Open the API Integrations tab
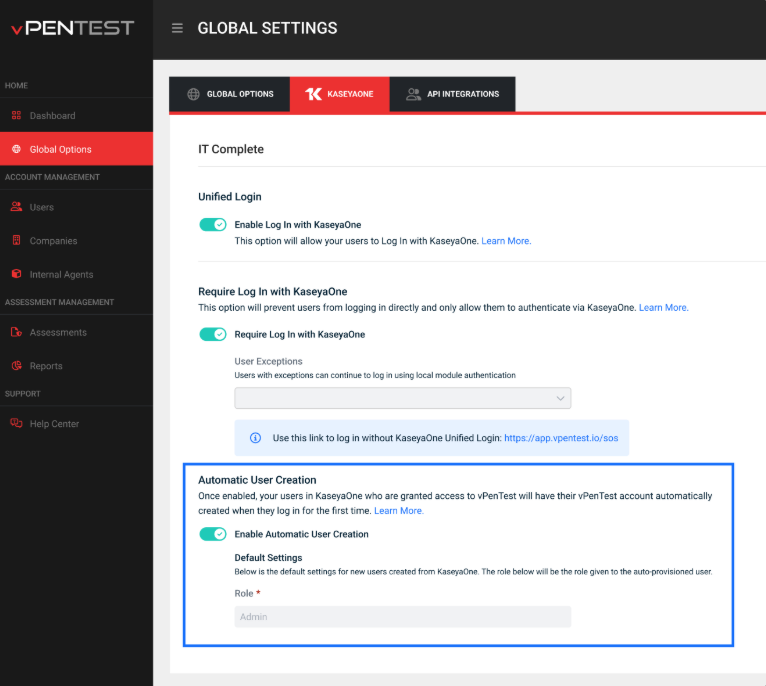The width and height of the screenshot is (766, 686). tap(452, 94)
